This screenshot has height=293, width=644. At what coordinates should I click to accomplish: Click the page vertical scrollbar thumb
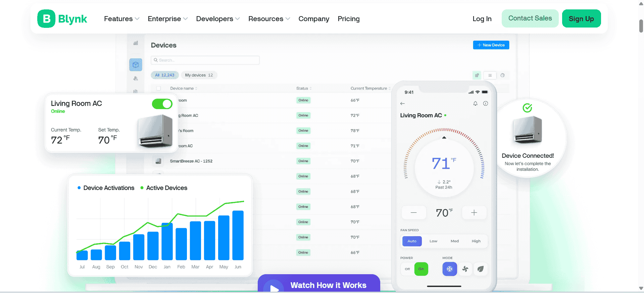(x=641, y=26)
